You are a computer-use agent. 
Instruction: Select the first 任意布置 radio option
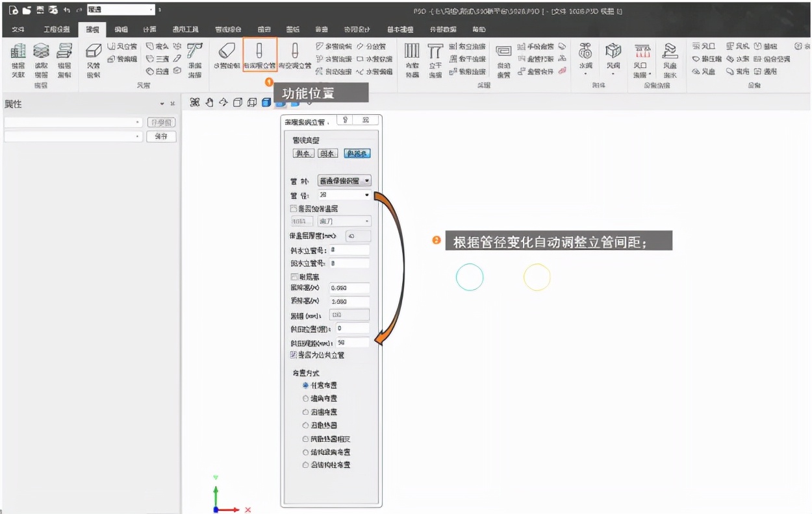coord(305,385)
